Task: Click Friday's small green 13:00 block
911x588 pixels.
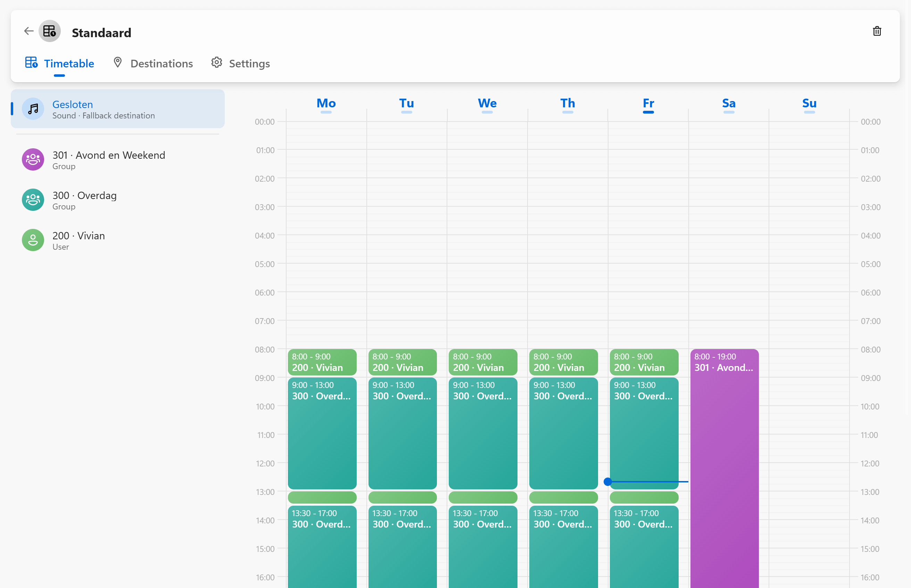Action: (644, 497)
